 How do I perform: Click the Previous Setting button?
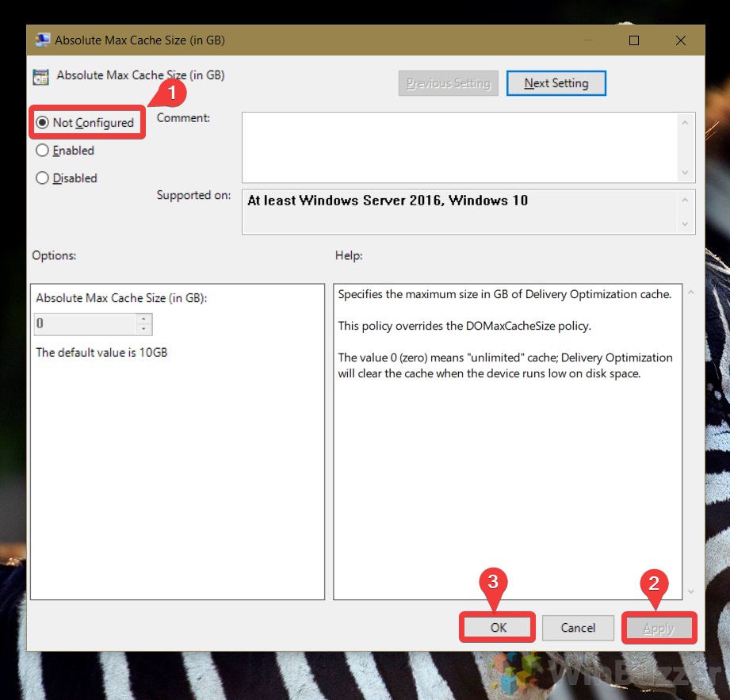click(449, 83)
